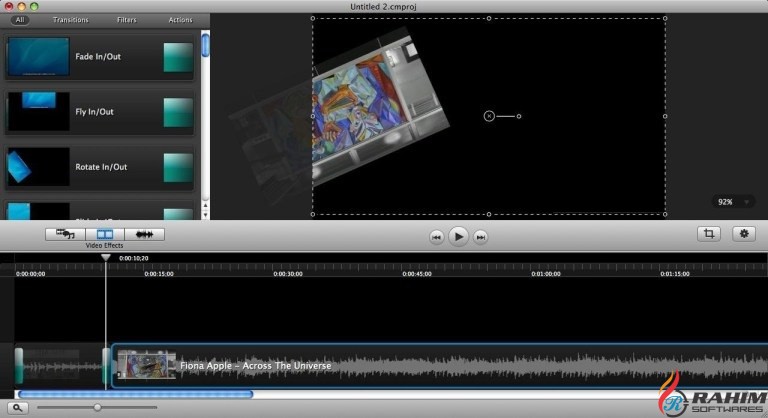Select the Video Effects button

tap(105, 234)
